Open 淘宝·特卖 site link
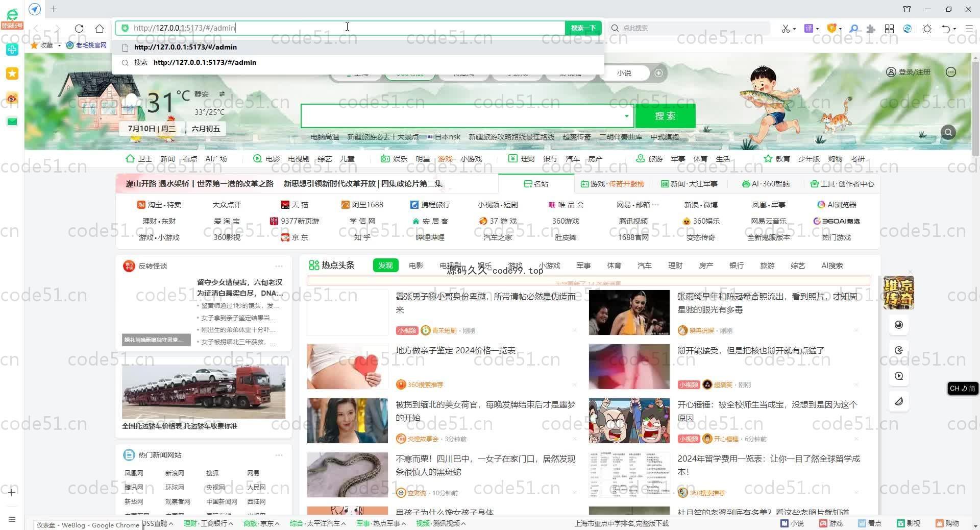The image size is (980, 530). (x=159, y=205)
